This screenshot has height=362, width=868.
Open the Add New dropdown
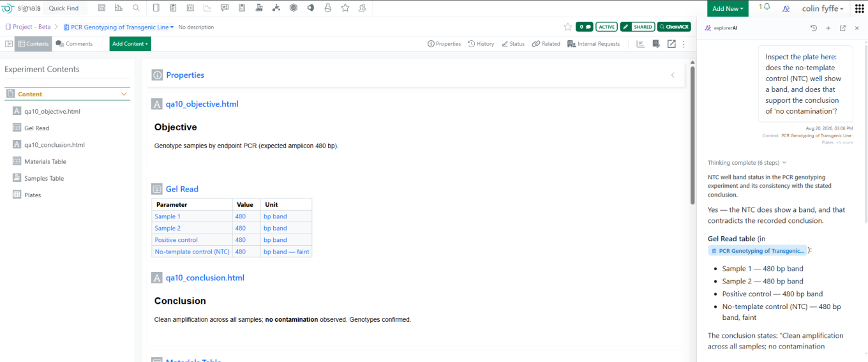[728, 8]
